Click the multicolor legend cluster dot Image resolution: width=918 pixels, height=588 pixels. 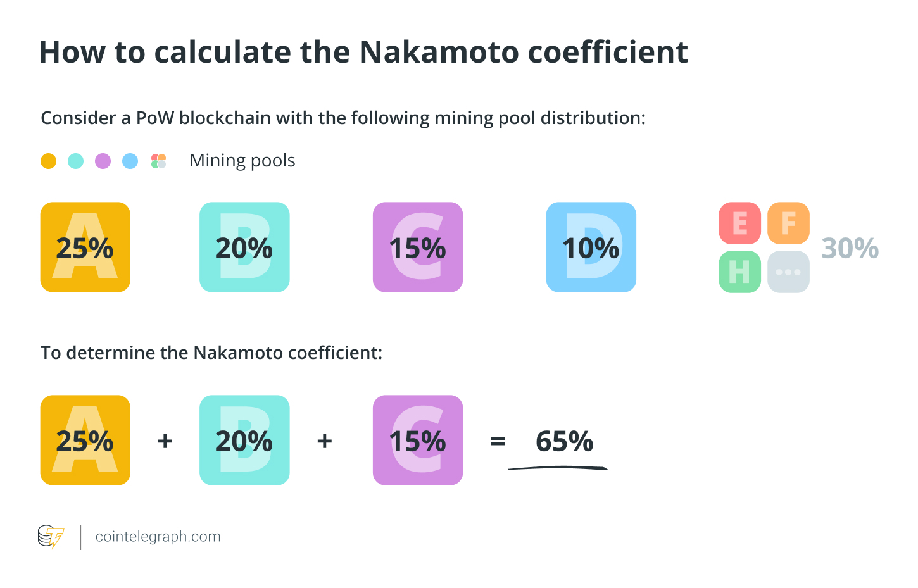click(x=158, y=161)
